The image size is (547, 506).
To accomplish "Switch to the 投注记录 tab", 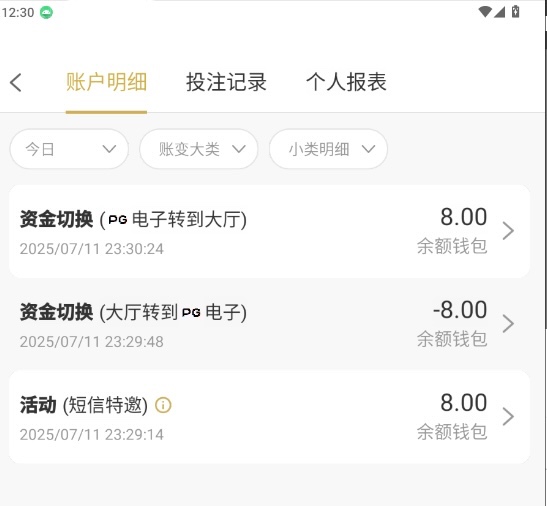I will click(226, 82).
